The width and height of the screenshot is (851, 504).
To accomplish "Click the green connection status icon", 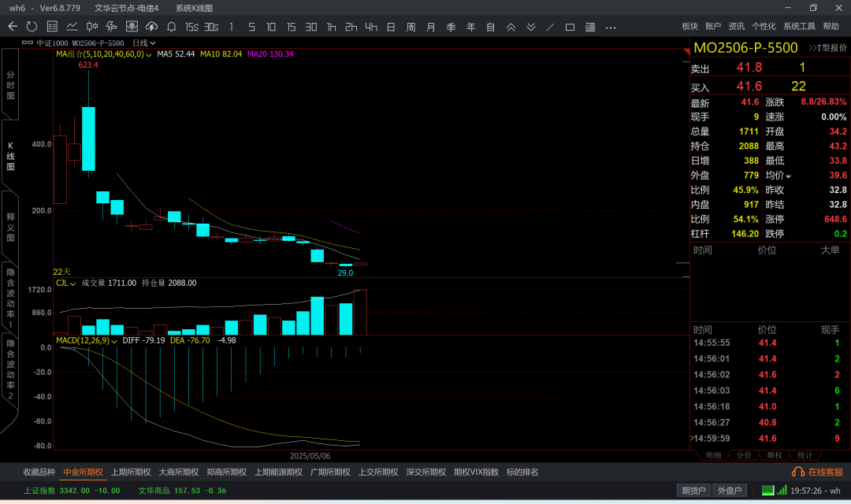I will [x=767, y=491].
